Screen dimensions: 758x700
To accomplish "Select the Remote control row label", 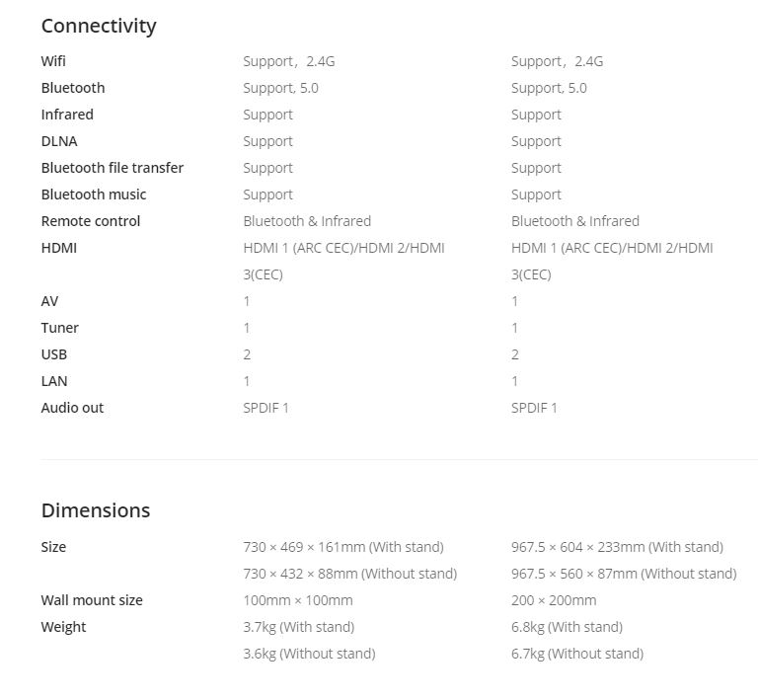I will coord(91,221).
